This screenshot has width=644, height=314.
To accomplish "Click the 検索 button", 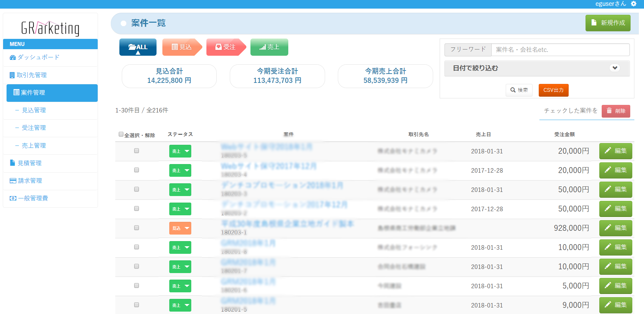I will (x=519, y=90).
